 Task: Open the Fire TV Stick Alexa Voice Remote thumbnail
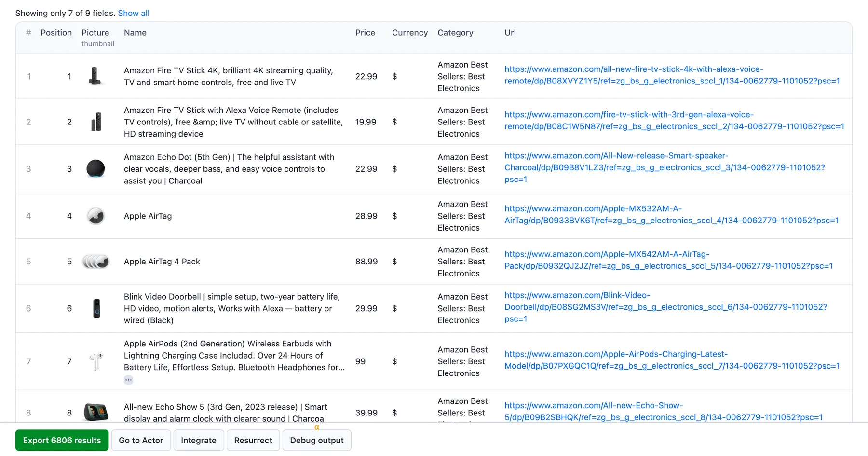click(x=96, y=122)
